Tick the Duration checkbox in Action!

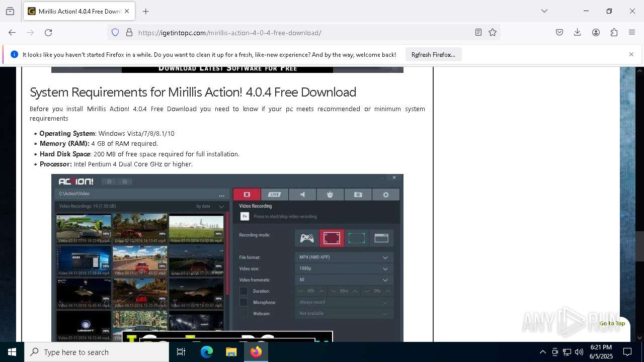[x=244, y=291]
